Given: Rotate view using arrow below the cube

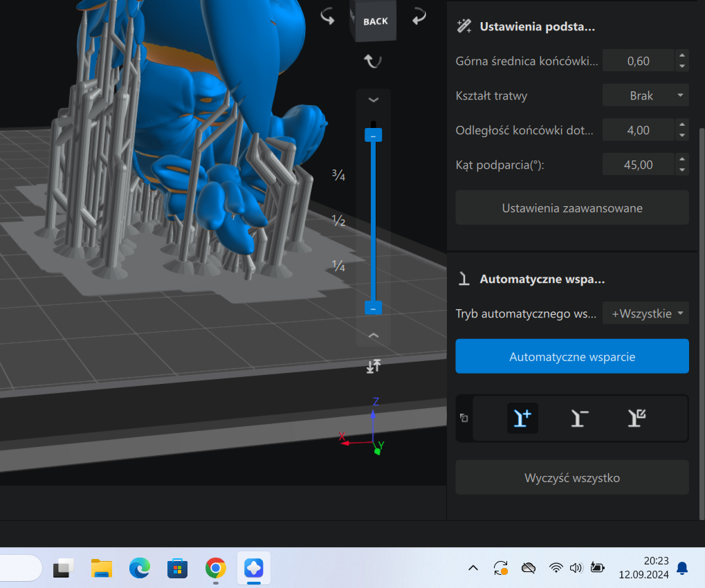Looking at the screenshot, I should coord(373,61).
